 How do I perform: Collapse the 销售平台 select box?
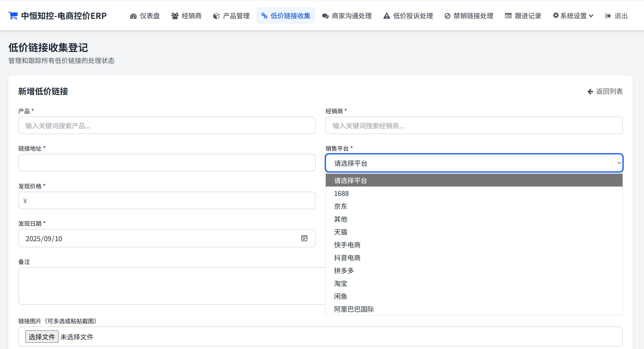click(x=474, y=163)
